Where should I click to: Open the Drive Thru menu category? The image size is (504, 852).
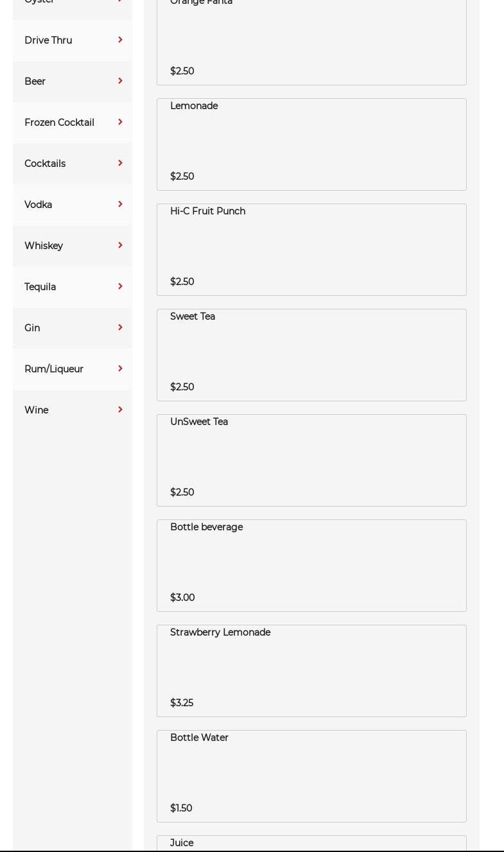point(73,40)
